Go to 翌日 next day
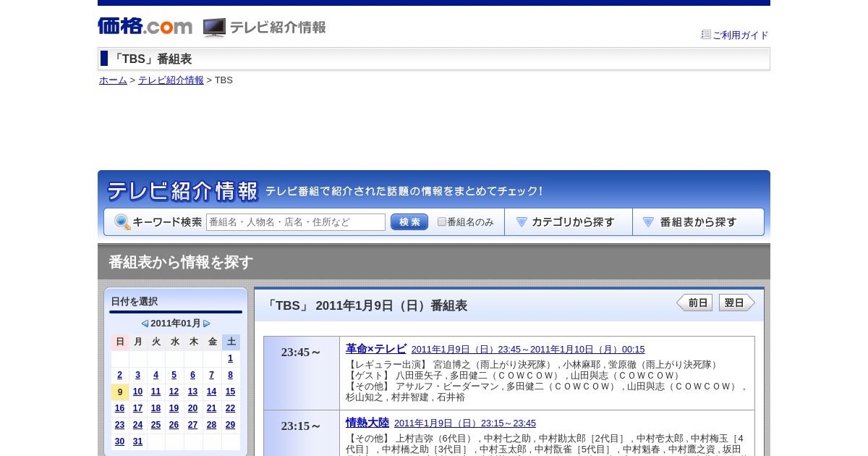 coord(737,303)
